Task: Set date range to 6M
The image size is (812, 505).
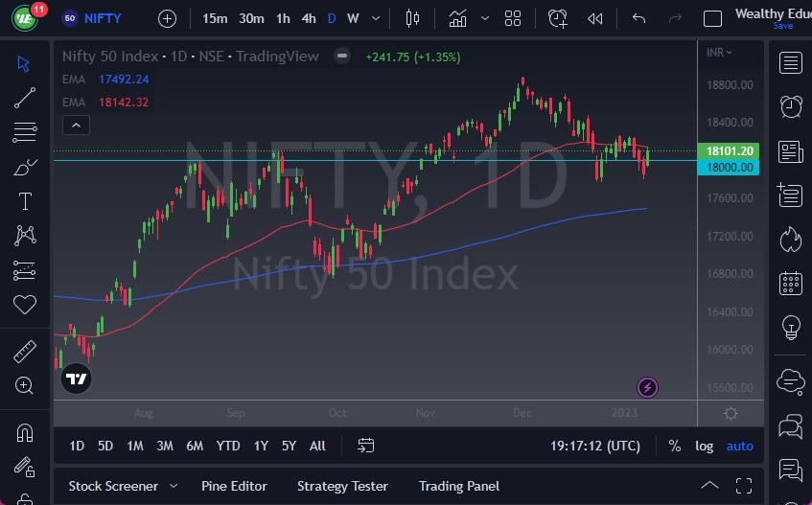Action: click(x=195, y=446)
